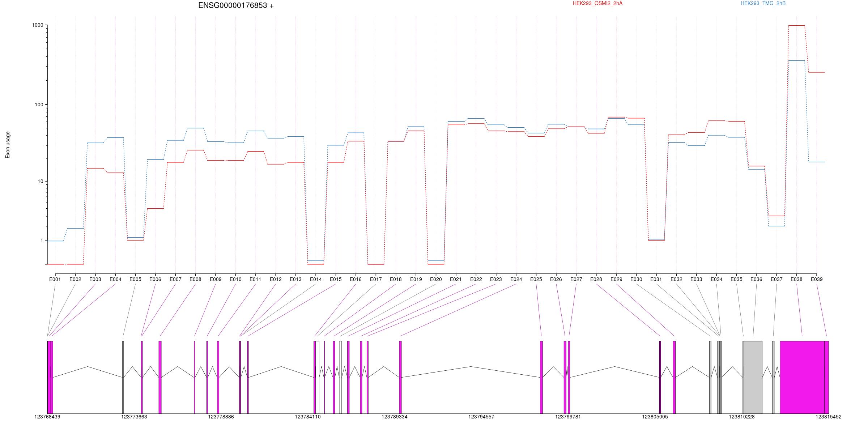Click exon label E015

(336, 279)
